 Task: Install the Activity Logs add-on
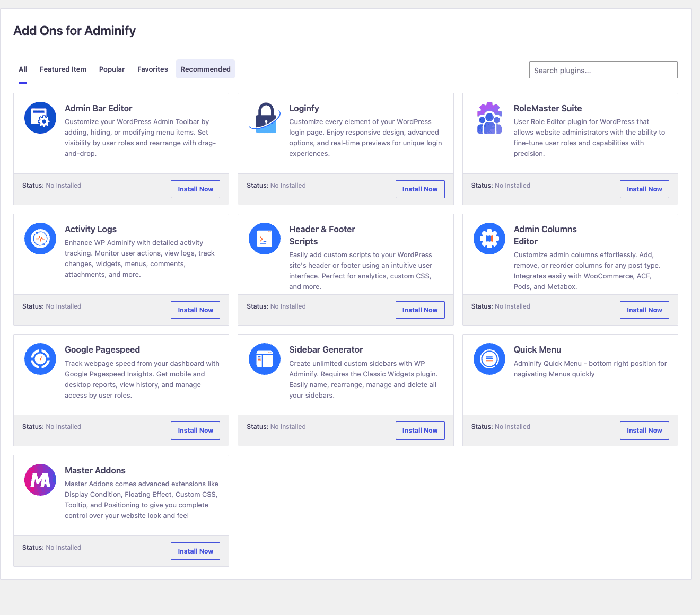click(195, 310)
